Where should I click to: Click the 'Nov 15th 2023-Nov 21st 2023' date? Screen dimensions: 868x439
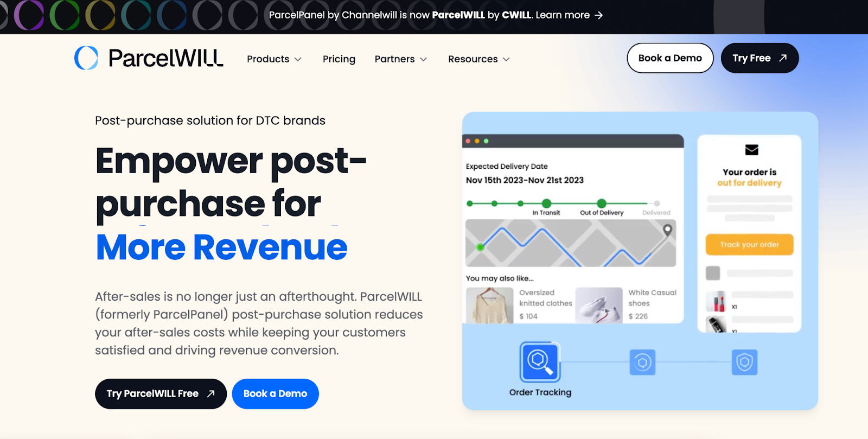point(525,180)
